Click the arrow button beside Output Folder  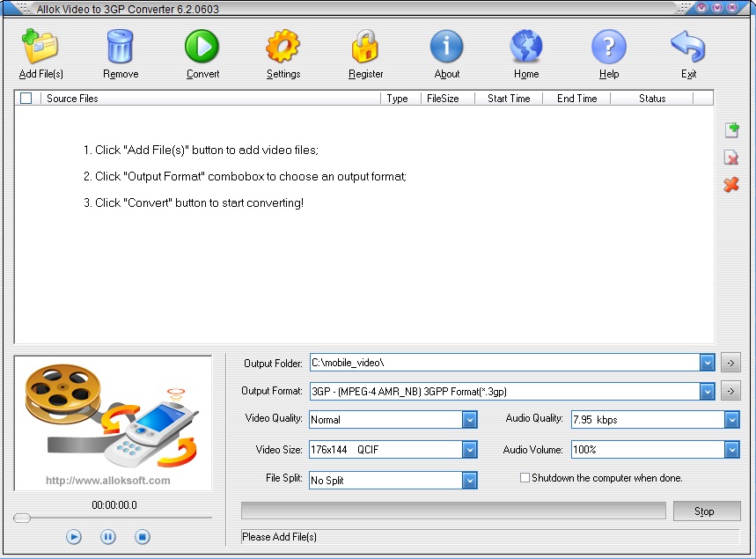731,363
